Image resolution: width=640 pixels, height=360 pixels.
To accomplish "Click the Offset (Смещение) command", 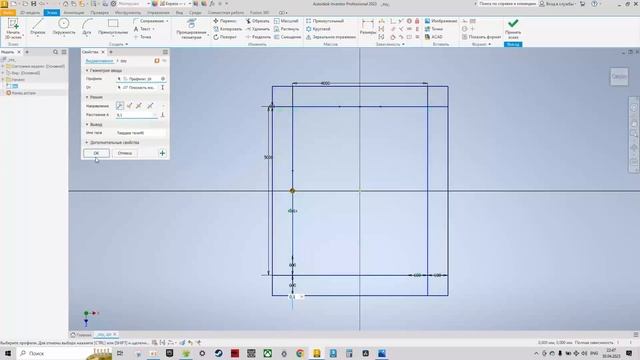I will click(x=287, y=37).
